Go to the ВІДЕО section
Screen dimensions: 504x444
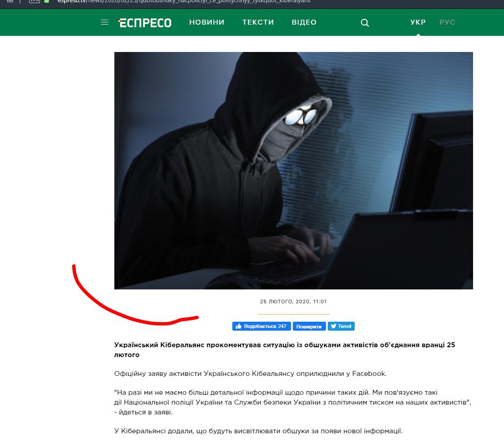[304, 22]
